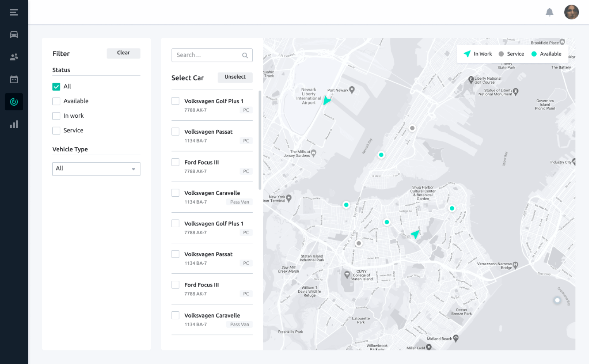Click the Unselect button above car list

click(x=235, y=77)
